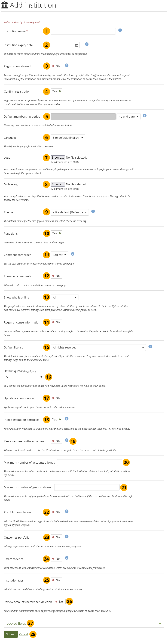
Task: Click the help icon beside SmartEvidence toggle
Action: coord(67,558)
